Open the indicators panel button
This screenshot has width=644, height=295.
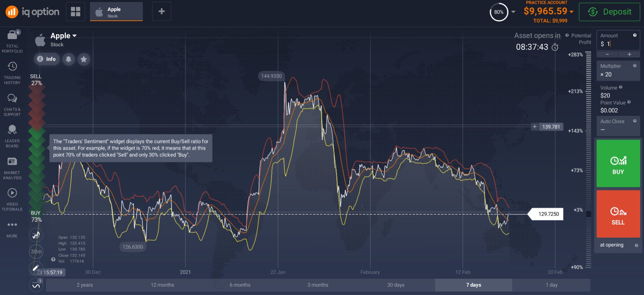(36, 285)
